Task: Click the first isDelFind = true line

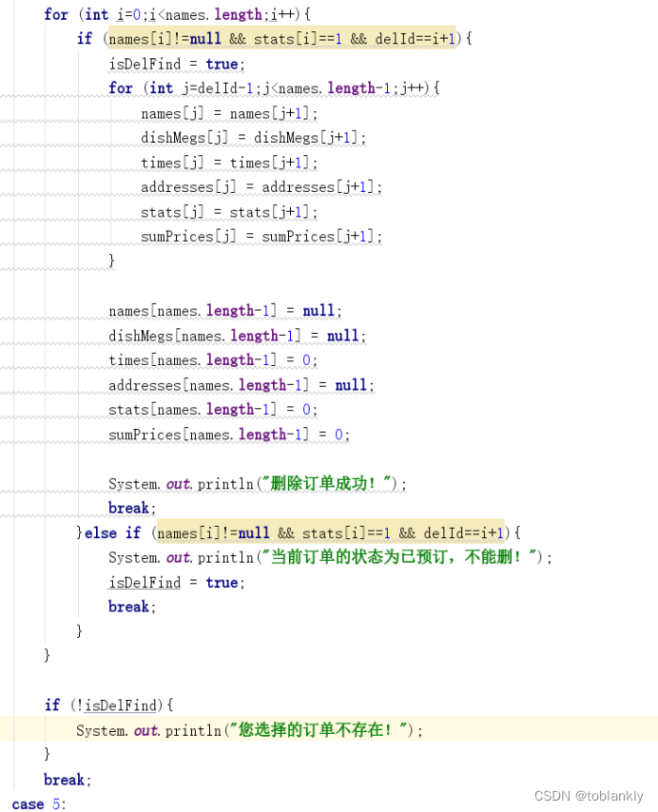Action: [x=177, y=64]
